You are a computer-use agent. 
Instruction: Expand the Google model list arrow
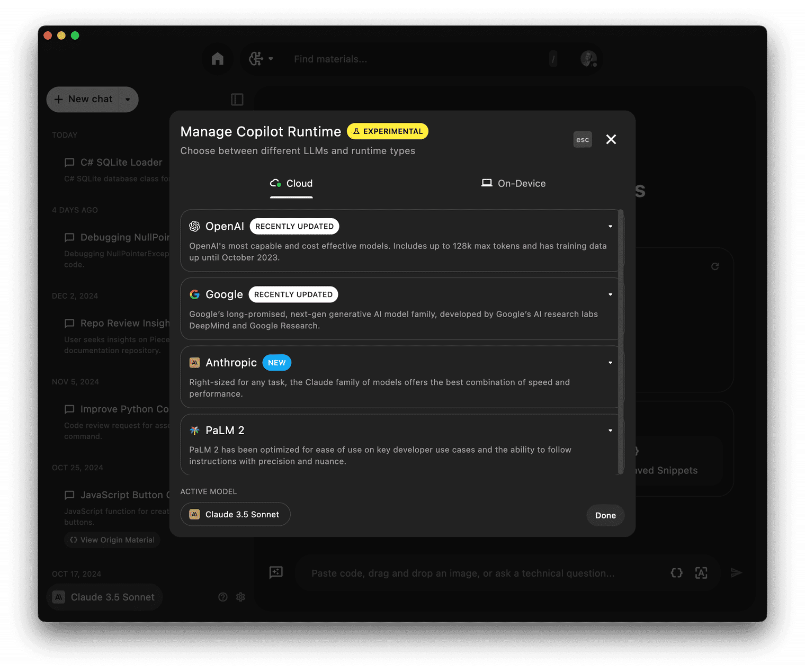[x=610, y=294]
